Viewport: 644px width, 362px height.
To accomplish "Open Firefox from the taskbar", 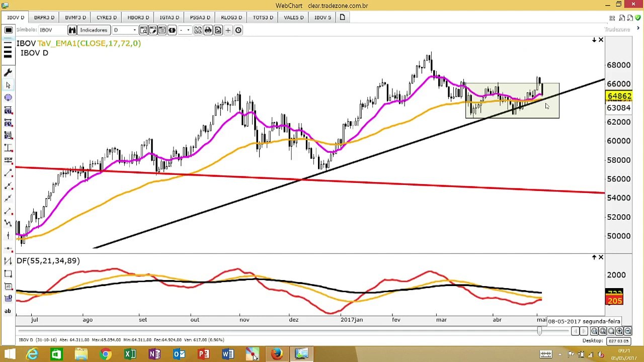I will click(x=277, y=354).
